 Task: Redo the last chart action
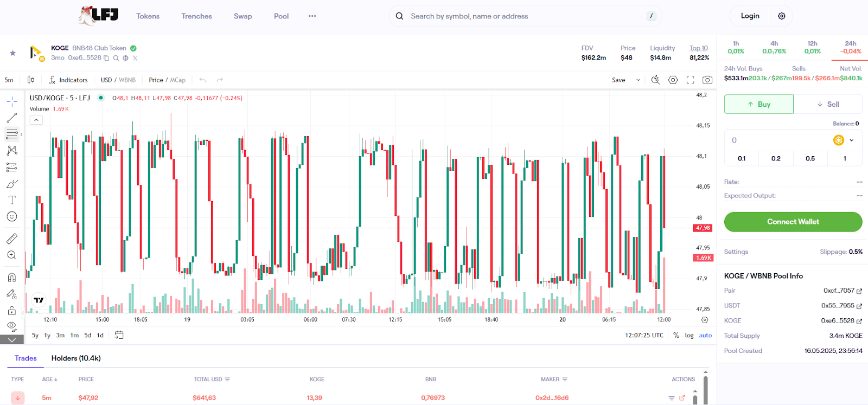(220, 80)
